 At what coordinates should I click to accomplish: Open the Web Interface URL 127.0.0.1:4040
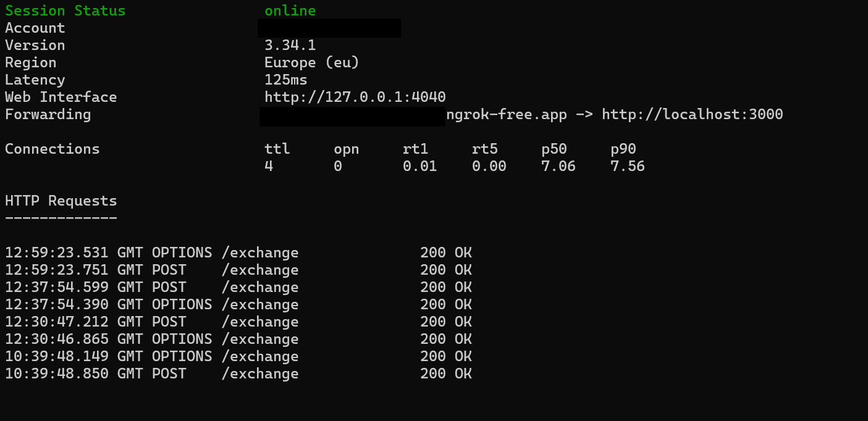pyautogui.click(x=355, y=98)
